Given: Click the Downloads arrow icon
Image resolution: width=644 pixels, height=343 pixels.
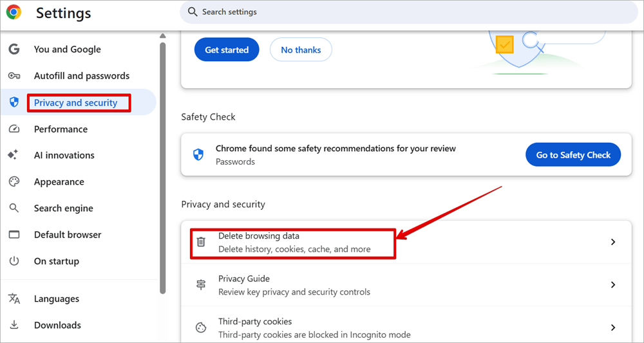Looking at the screenshot, I should [x=14, y=325].
